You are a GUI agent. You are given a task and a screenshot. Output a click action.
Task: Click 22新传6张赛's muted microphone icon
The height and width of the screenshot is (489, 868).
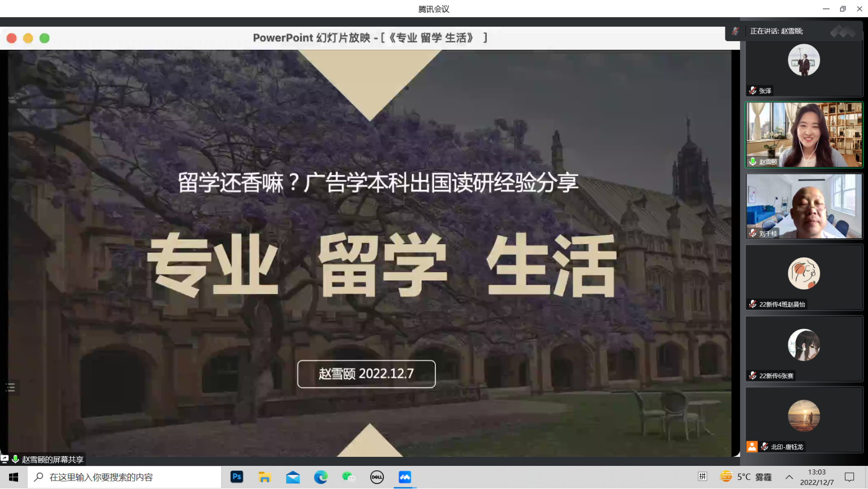pos(752,375)
